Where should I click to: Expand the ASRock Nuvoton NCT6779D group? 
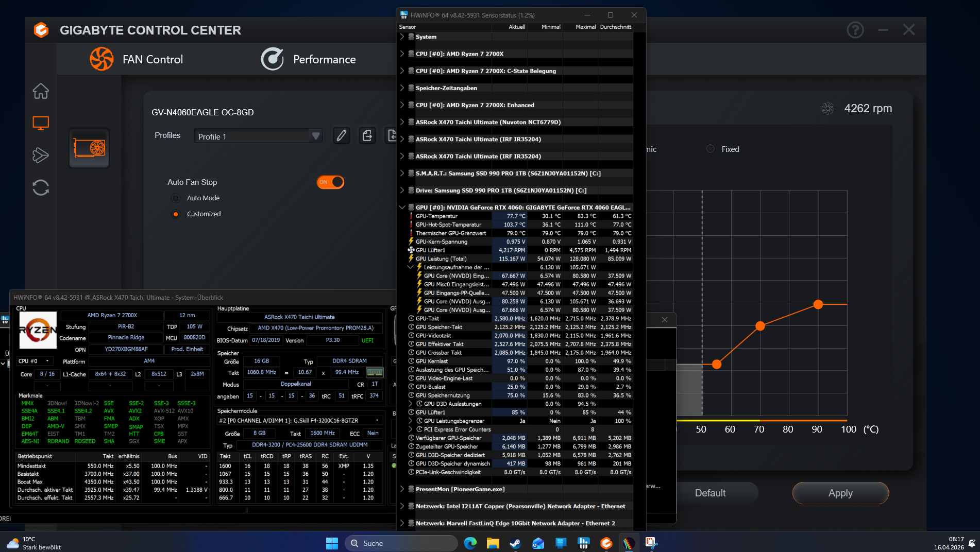pyautogui.click(x=402, y=122)
